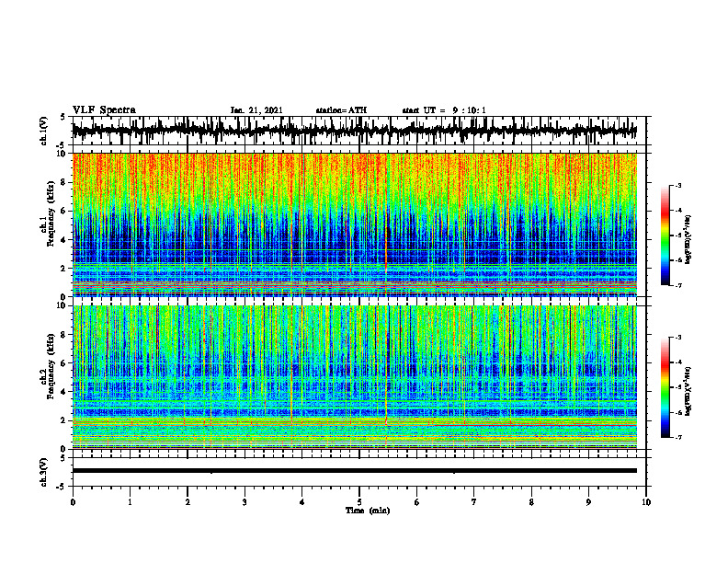The height and width of the screenshot is (563, 728).
Task: Click time axis tick label "3"
Action: coord(245,502)
